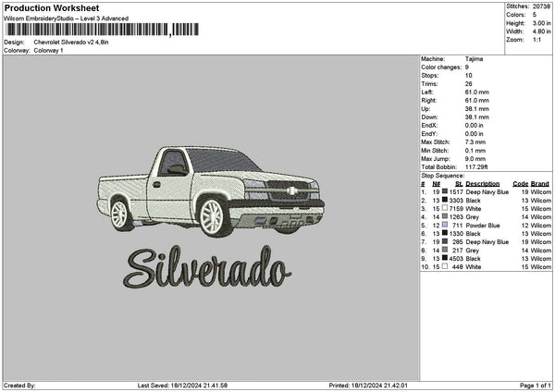555x392 pixels.
Task: Click the Colors value '5'
Action: tap(535, 15)
